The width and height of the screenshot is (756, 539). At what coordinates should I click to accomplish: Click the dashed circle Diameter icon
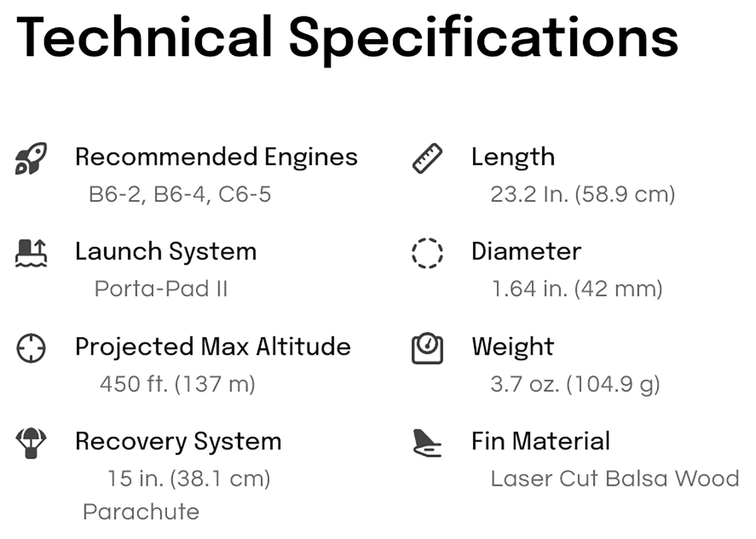(x=427, y=253)
